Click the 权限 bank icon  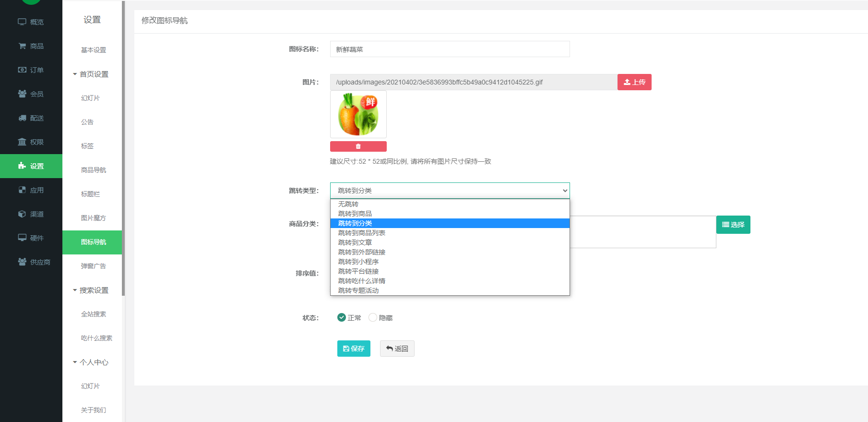pyautogui.click(x=22, y=142)
